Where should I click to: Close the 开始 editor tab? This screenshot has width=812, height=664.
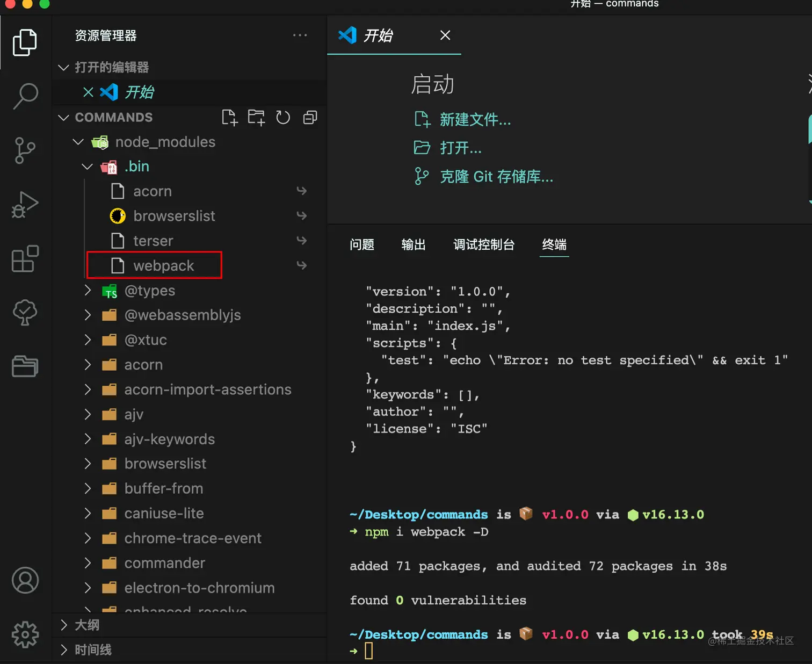click(445, 35)
